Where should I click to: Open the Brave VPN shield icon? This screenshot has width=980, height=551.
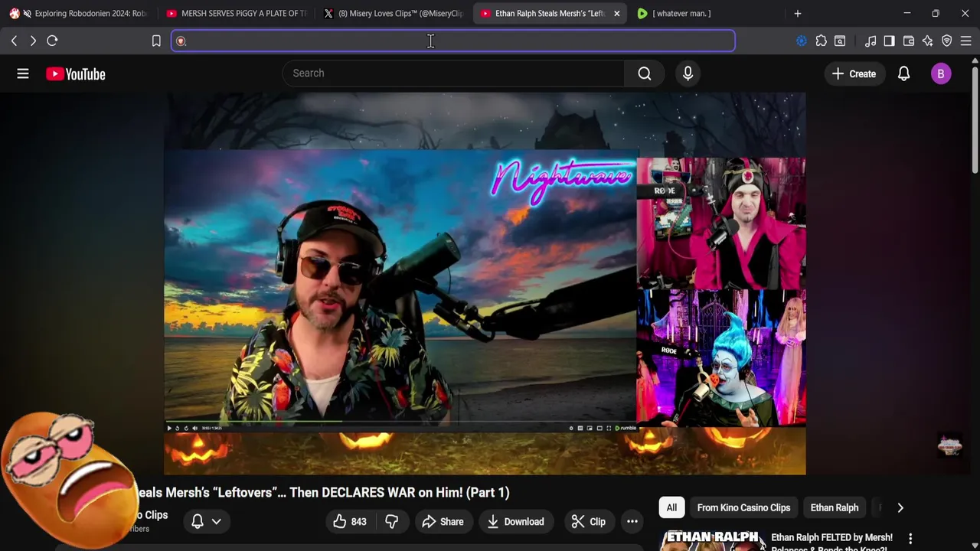(x=947, y=41)
